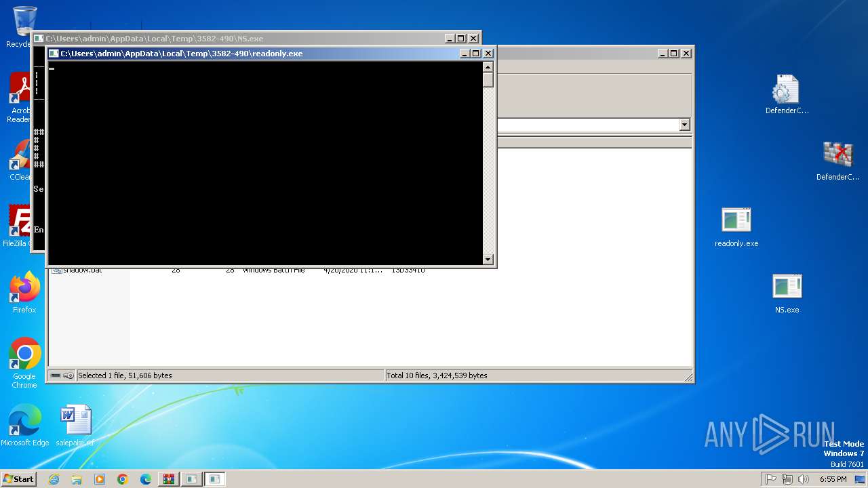Click the readonly.exe console scrollbar thumb
The width and height of the screenshot is (868, 488).
(488, 79)
